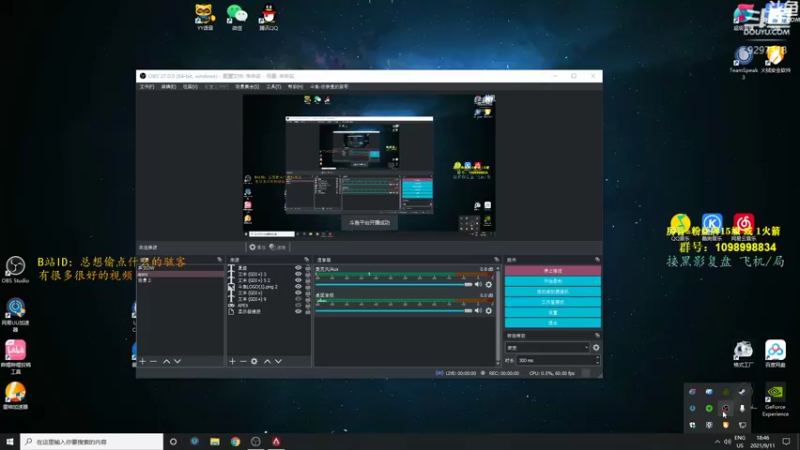Open OBS Studio desktop shortcut
This screenshot has height=450, width=800.
[x=15, y=270]
